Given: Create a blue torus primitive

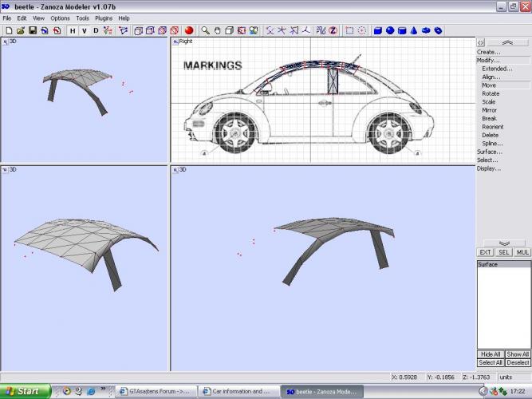Looking at the screenshot, I should click(x=427, y=30).
